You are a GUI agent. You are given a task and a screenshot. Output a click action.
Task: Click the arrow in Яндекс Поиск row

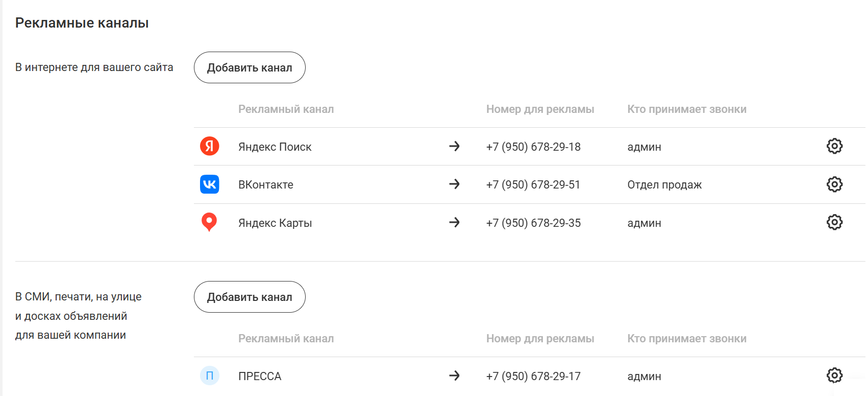click(454, 146)
